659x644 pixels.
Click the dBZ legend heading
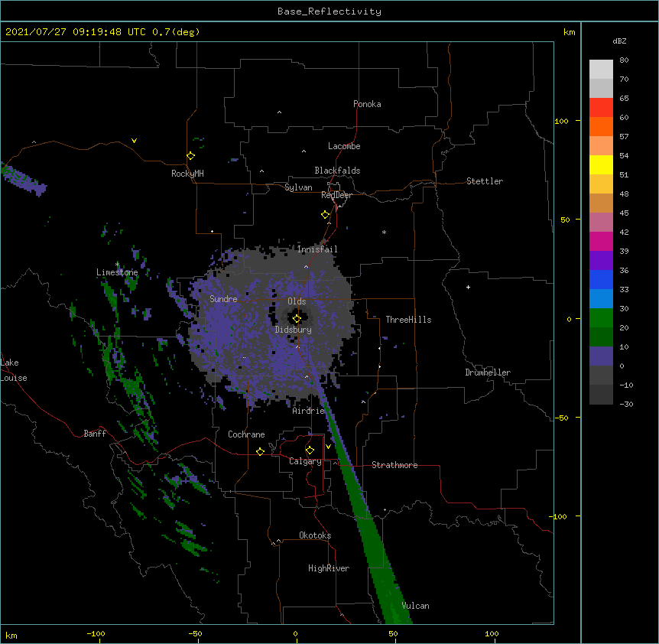(619, 41)
